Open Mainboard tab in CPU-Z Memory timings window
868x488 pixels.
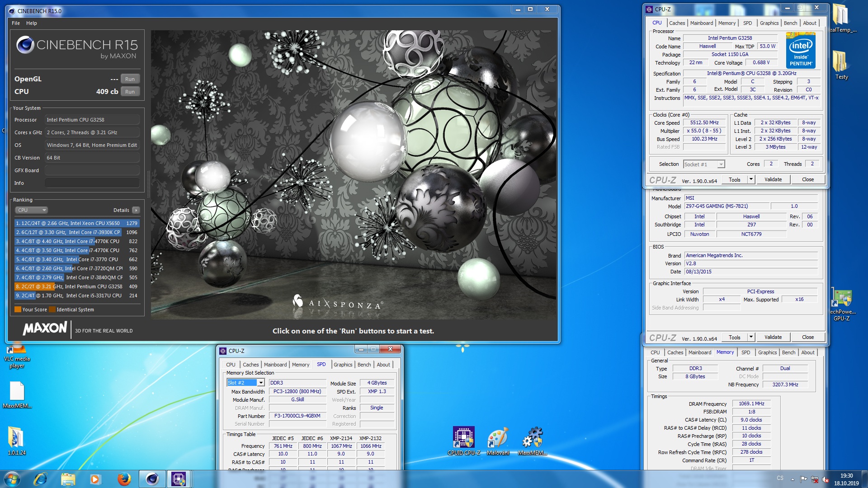(699, 352)
